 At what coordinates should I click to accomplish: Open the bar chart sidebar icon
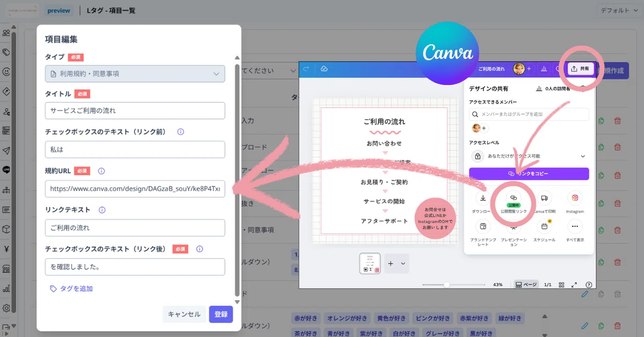pyautogui.click(x=6, y=288)
